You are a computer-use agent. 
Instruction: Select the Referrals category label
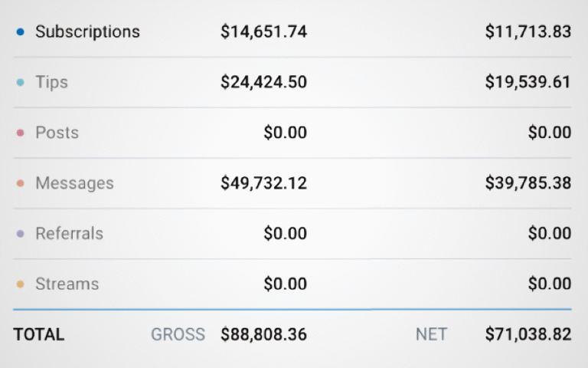point(69,233)
